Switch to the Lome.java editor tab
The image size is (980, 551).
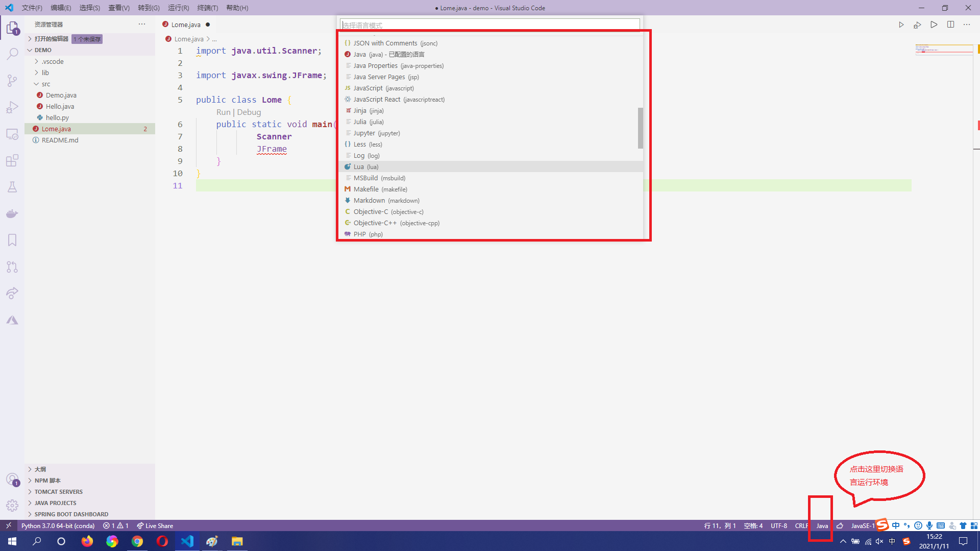[x=186, y=25]
